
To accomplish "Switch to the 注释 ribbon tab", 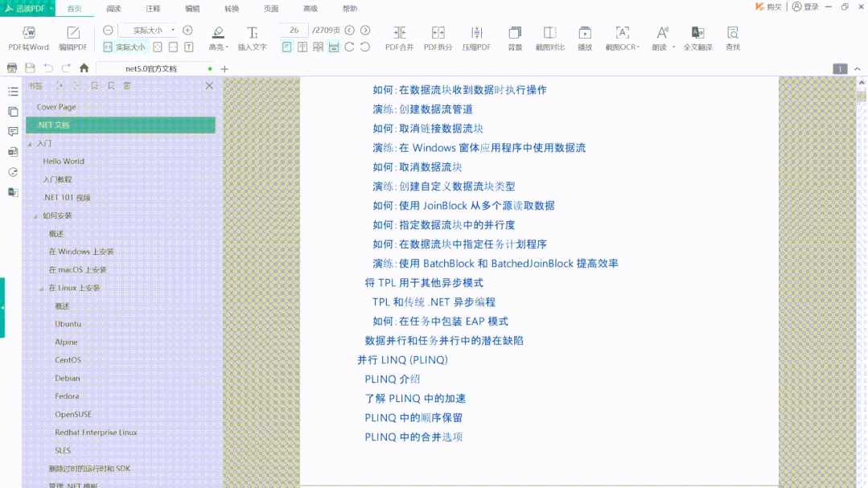I will [153, 8].
